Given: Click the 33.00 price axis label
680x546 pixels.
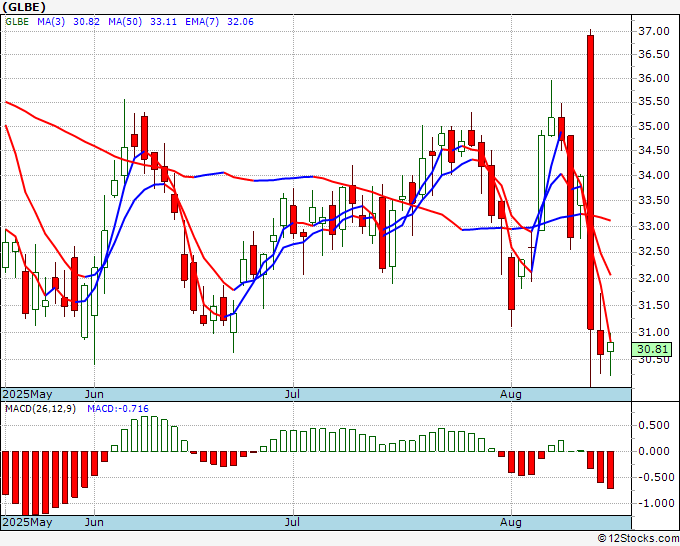Looking at the screenshot, I should coord(654,226).
